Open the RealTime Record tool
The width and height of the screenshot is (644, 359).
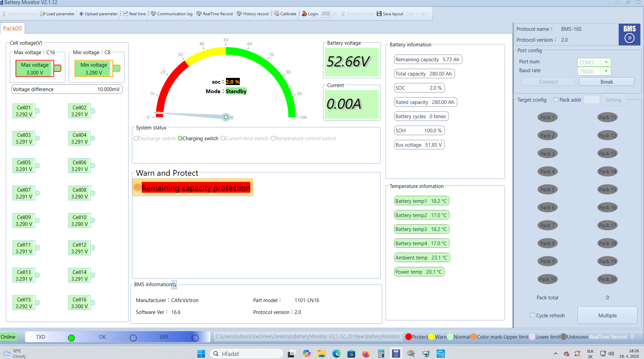199,14
